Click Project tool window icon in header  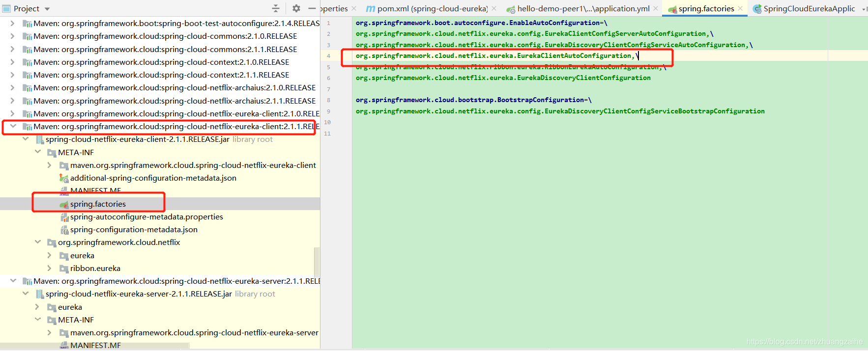pyautogui.click(x=6, y=8)
